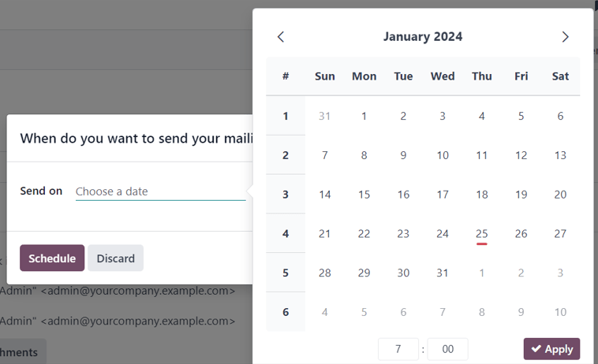Discard the mailing schedule dialog
This screenshot has height=364, width=598.
point(115,258)
